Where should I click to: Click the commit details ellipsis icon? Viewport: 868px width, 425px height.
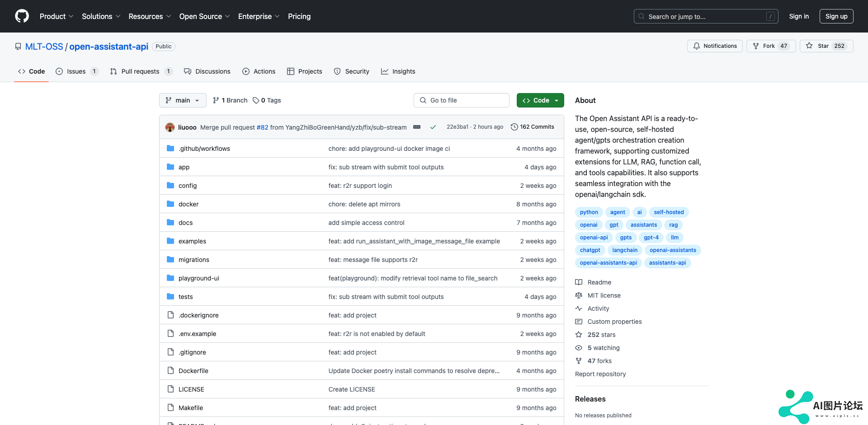click(417, 127)
